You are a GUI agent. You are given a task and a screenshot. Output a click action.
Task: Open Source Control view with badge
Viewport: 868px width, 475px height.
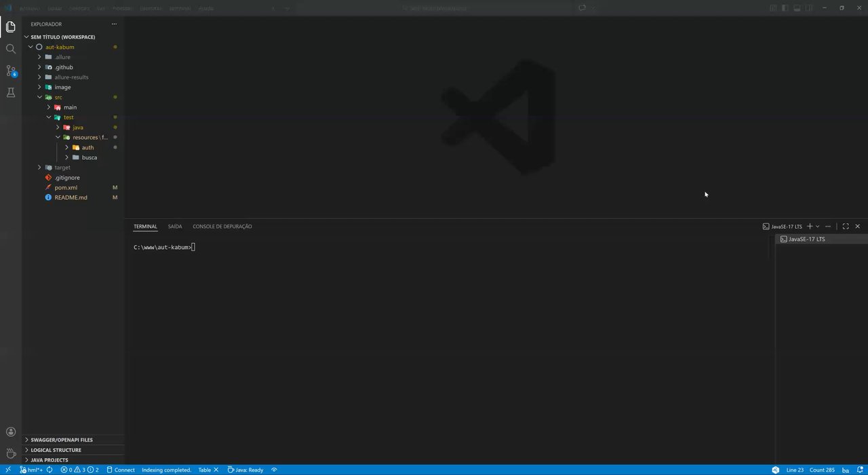click(10, 71)
